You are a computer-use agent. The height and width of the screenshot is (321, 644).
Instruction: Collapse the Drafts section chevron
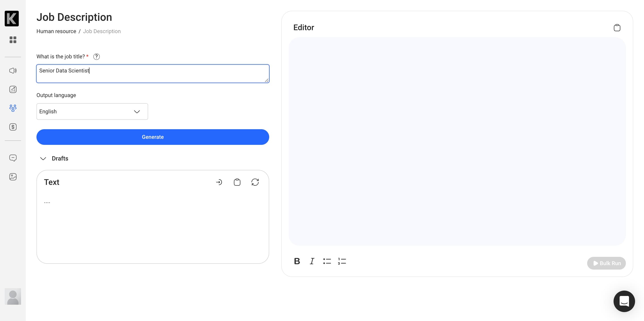pyautogui.click(x=43, y=159)
